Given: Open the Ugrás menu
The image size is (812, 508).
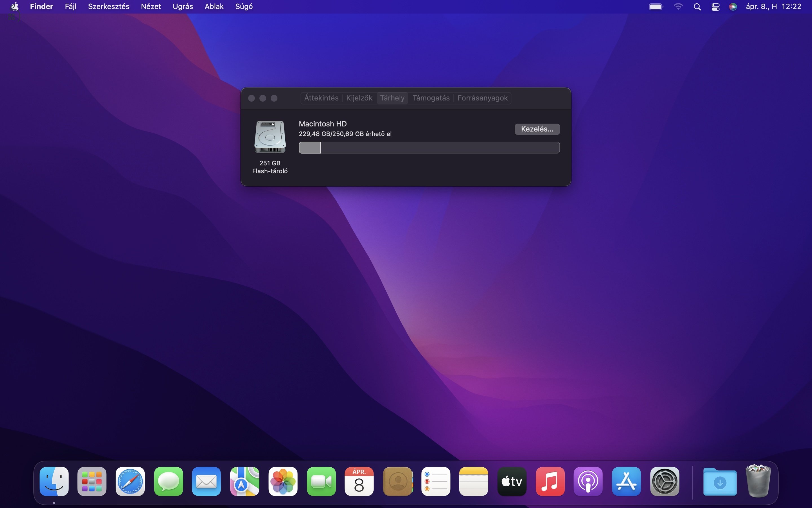Looking at the screenshot, I should tap(183, 6).
